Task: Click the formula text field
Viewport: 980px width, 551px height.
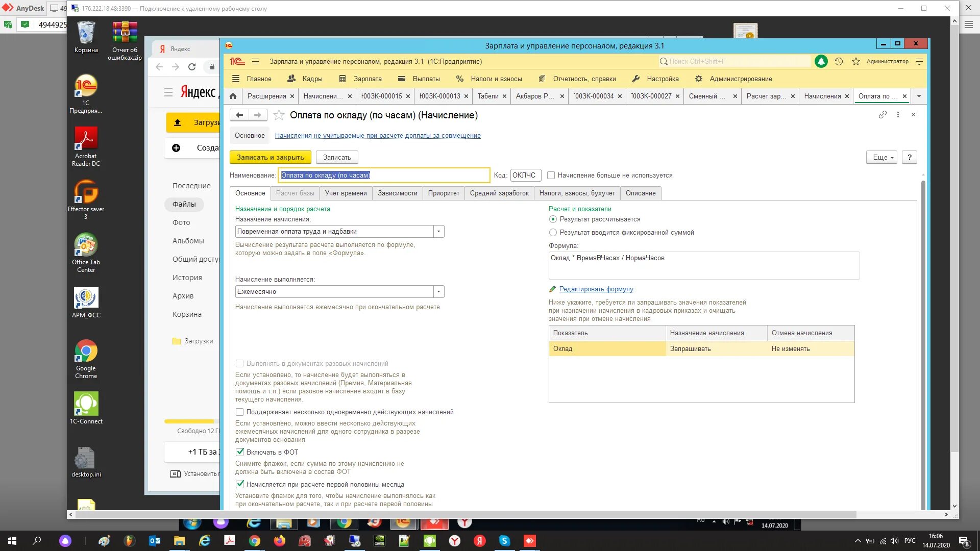Action: (703, 265)
